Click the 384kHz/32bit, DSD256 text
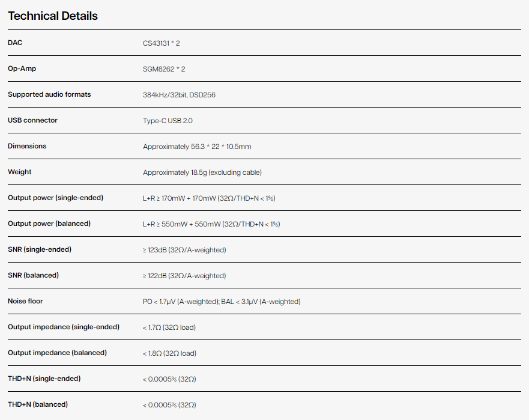 point(179,95)
